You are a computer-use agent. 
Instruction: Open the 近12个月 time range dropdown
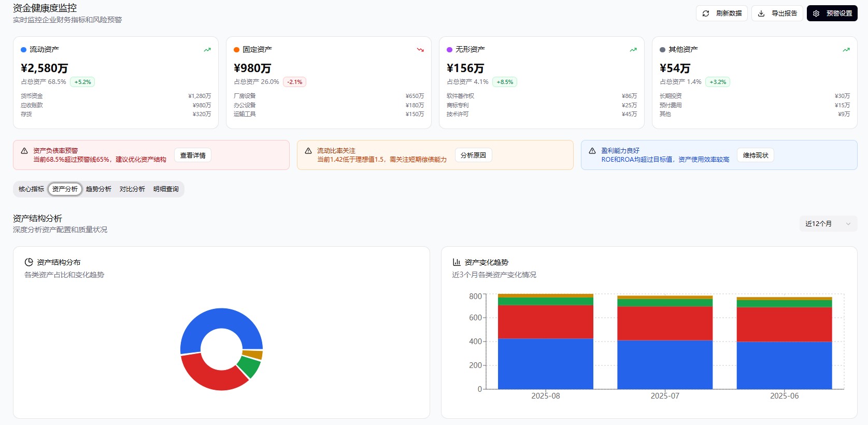[x=828, y=224]
